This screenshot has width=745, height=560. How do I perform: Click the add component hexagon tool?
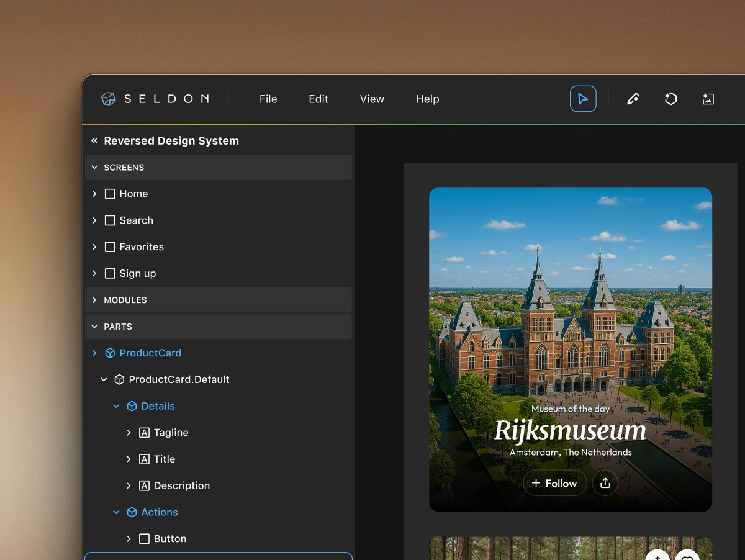click(x=670, y=99)
